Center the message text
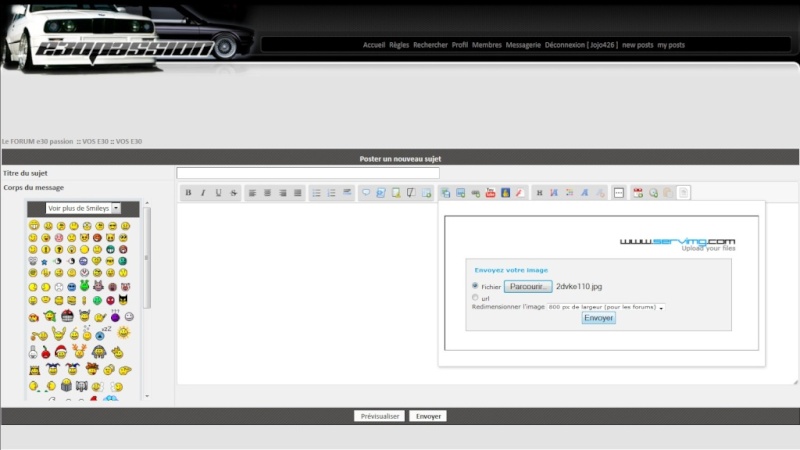The image size is (800, 450). [267, 192]
